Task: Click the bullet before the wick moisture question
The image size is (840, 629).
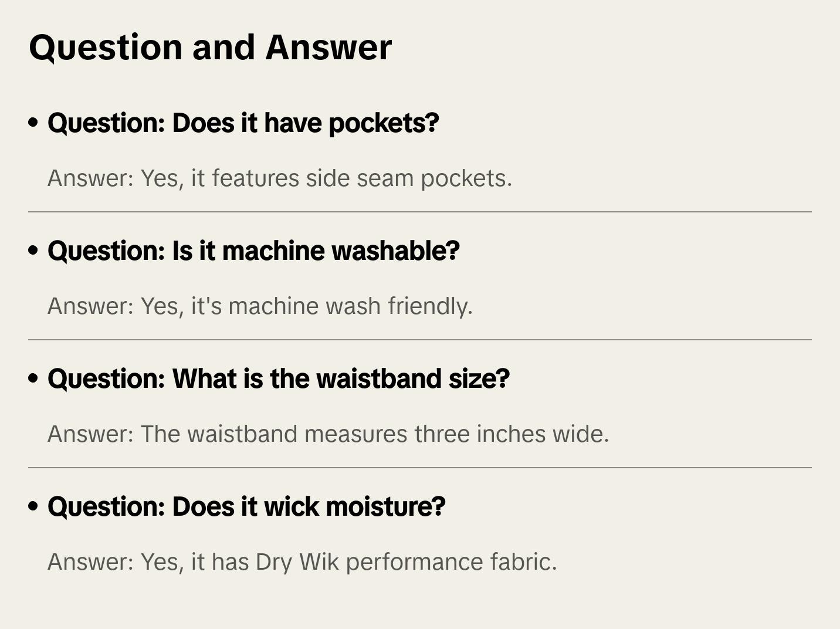Action: (33, 506)
